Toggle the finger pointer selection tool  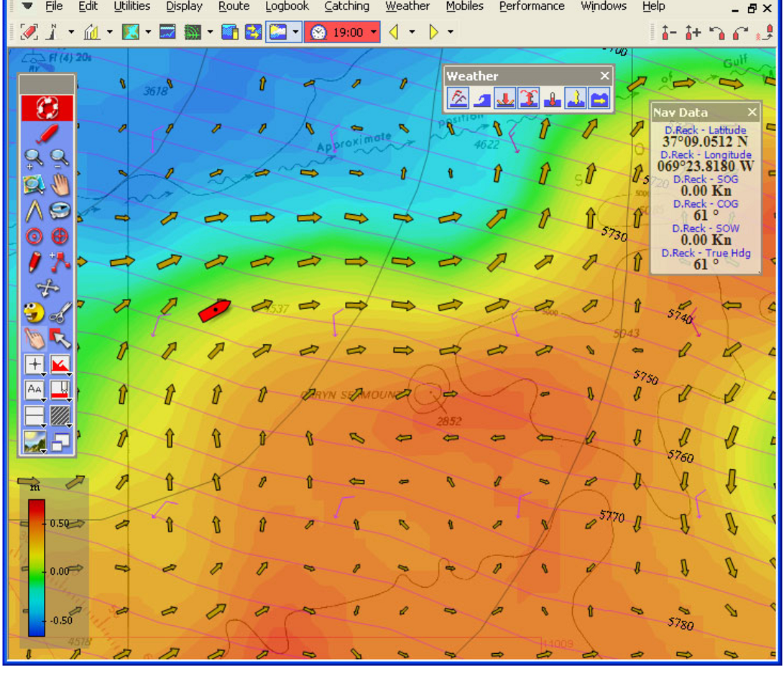33,338
